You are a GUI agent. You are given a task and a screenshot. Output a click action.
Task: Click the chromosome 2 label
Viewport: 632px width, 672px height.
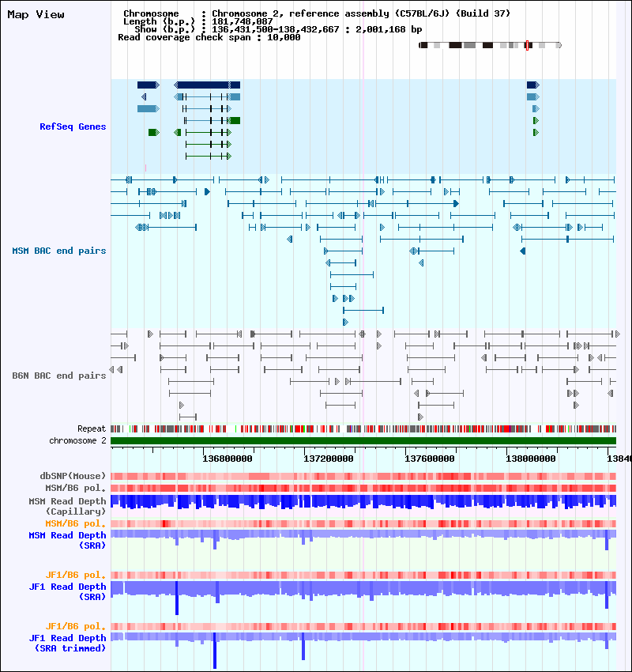pyautogui.click(x=77, y=441)
